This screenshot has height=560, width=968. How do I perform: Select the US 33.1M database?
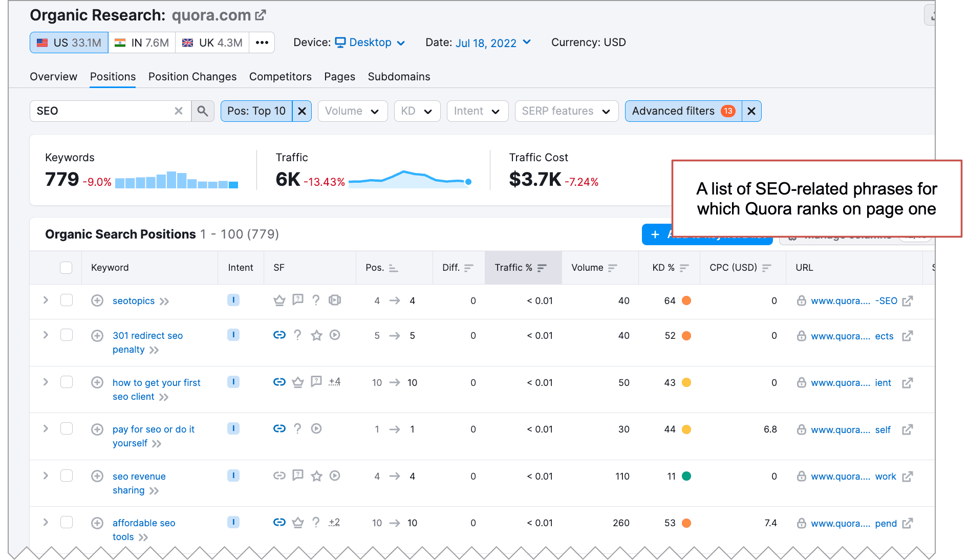pyautogui.click(x=69, y=42)
